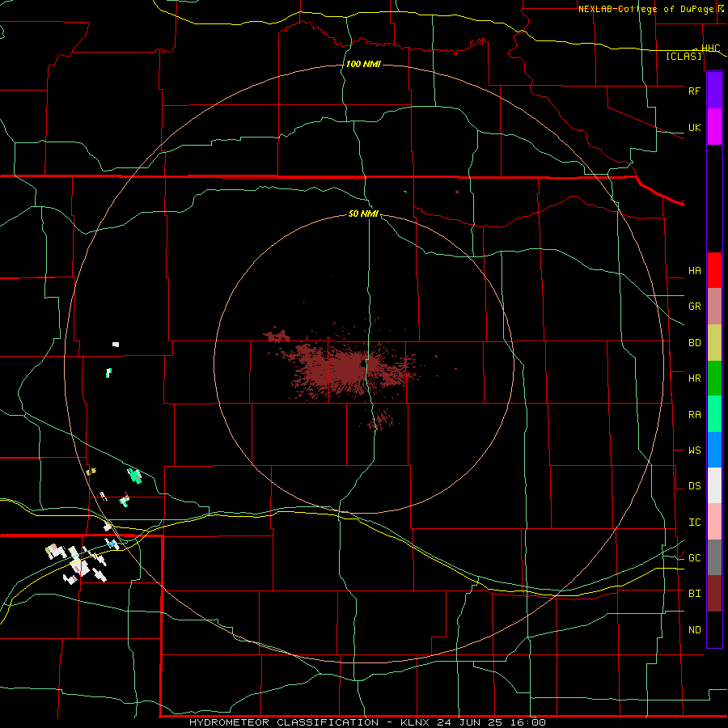728x728 pixels.
Task: Click the IC pink legend swatch
Action: click(x=714, y=522)
